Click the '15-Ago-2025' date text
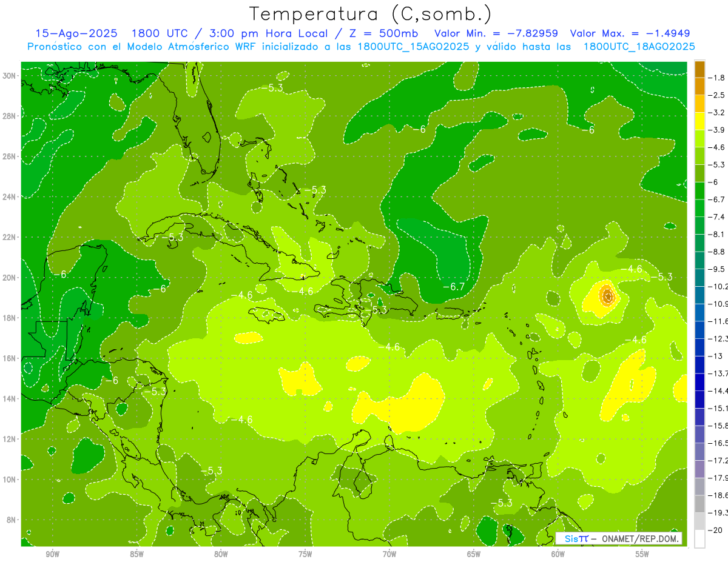Image resolution: width=728 pixels, height=562 pixels. point(75,34)
